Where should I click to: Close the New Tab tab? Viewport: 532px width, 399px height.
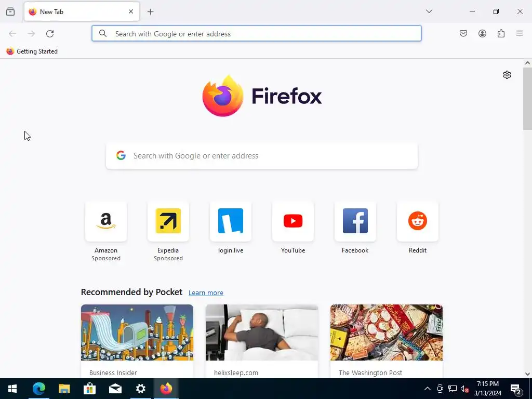tap(131, 11)
